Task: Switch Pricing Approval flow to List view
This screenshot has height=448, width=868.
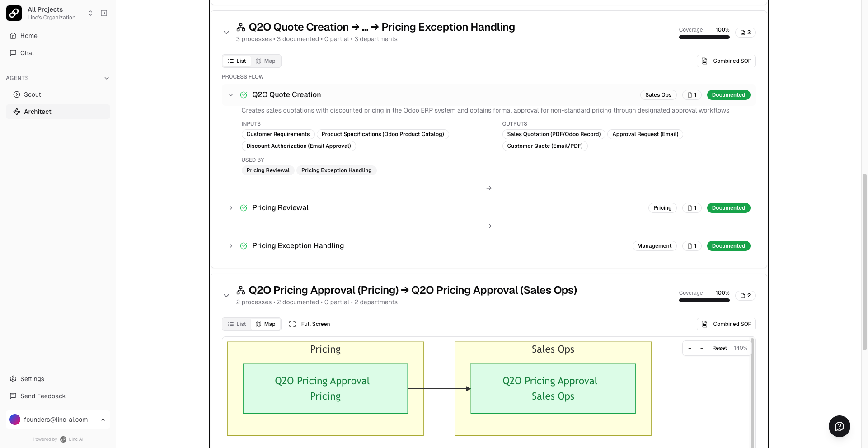Action: (237, 324)
